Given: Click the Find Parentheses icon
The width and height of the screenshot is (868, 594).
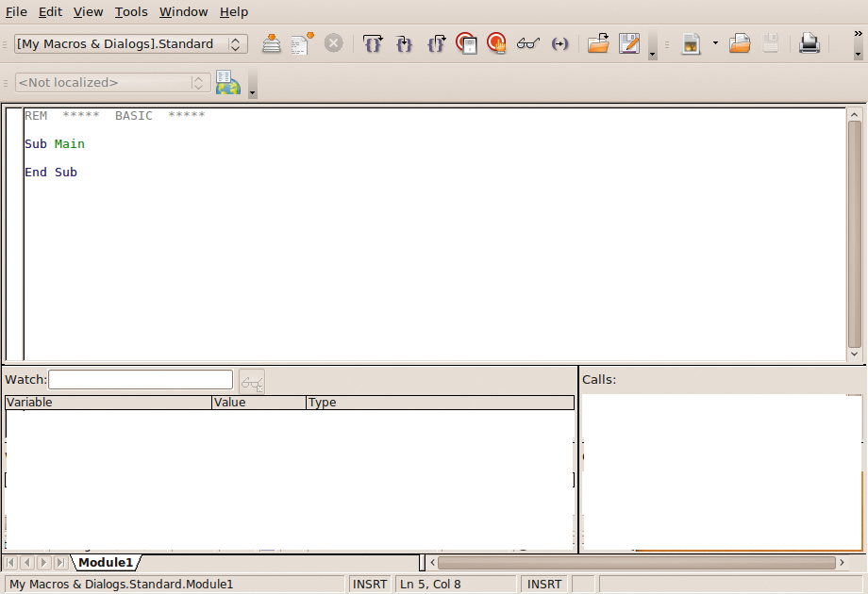Looking at the screenshot, I should [559, 43].
